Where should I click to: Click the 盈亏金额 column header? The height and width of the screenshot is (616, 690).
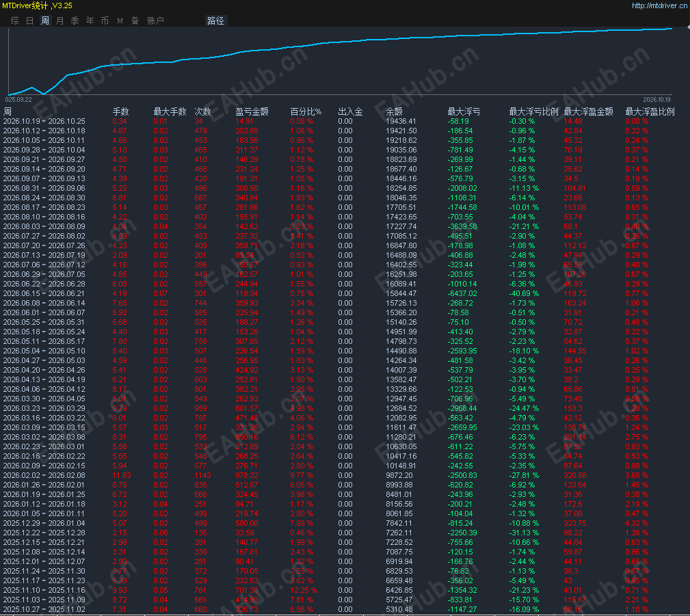[x=252, y=111]
